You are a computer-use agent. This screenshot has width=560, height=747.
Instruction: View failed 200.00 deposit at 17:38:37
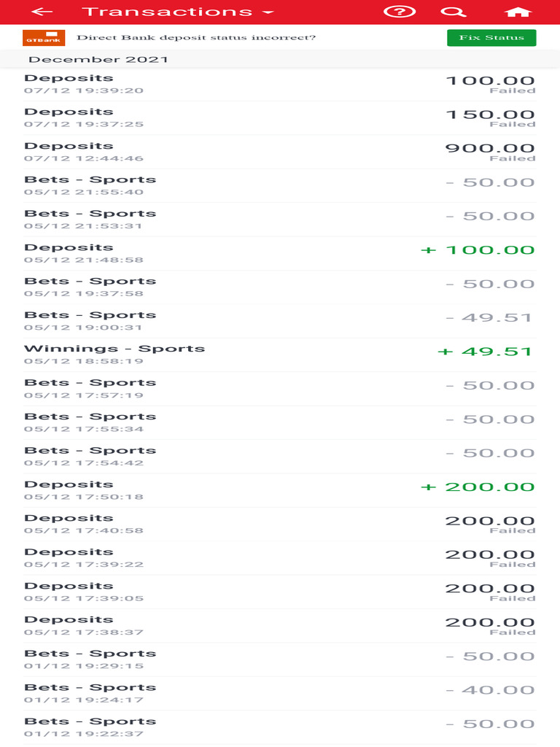click(x=280, y=625)
